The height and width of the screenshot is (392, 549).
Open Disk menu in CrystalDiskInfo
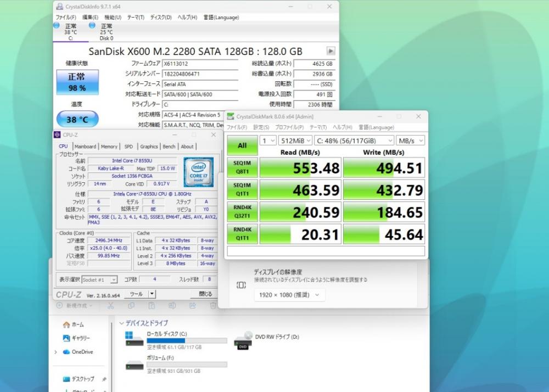161,17
